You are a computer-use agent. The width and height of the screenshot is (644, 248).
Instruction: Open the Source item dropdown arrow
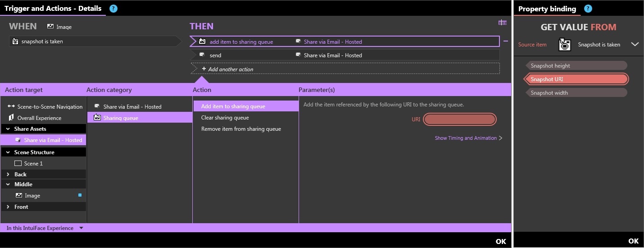click(x=635, y=44)
